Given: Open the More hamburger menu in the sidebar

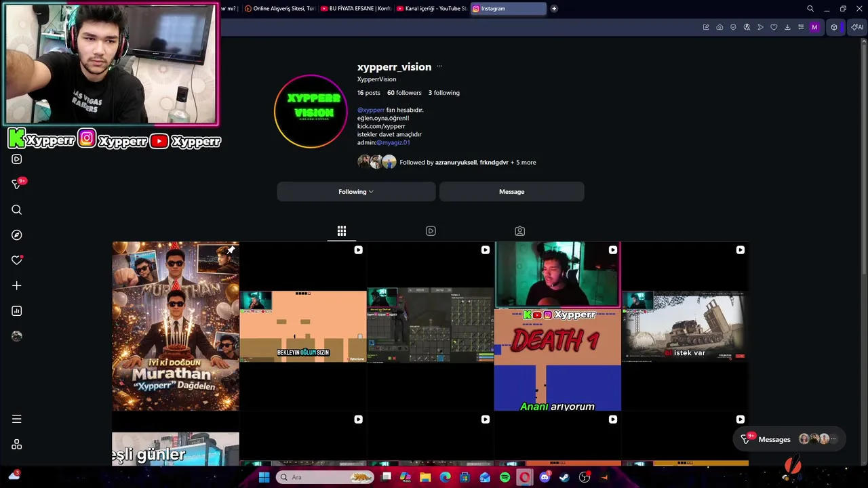Looking at the screenshot, I should coord(17,419).
